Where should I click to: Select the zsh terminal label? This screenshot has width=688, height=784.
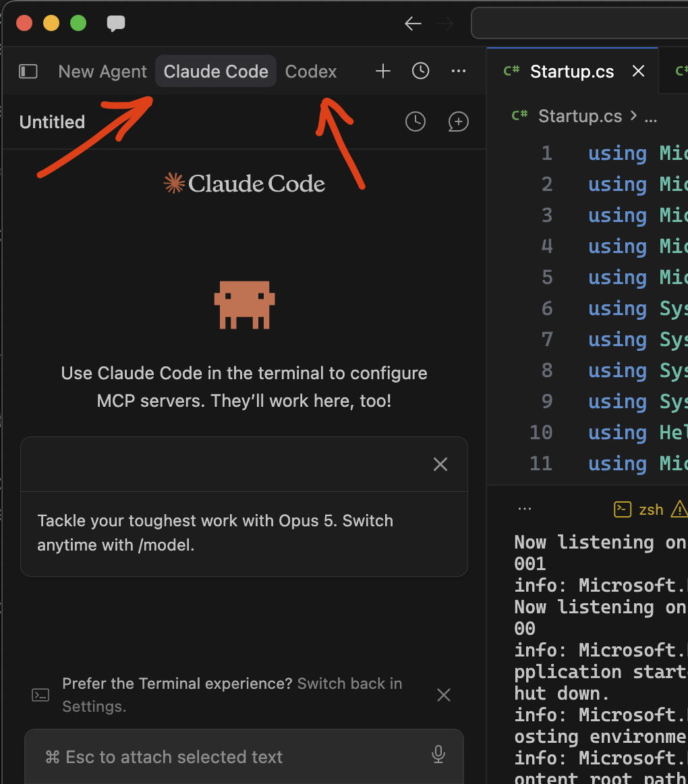click(651, 509)
